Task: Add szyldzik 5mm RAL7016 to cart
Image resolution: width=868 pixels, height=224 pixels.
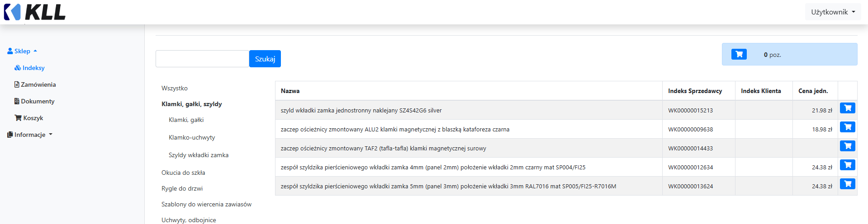Action: point(847,184)
